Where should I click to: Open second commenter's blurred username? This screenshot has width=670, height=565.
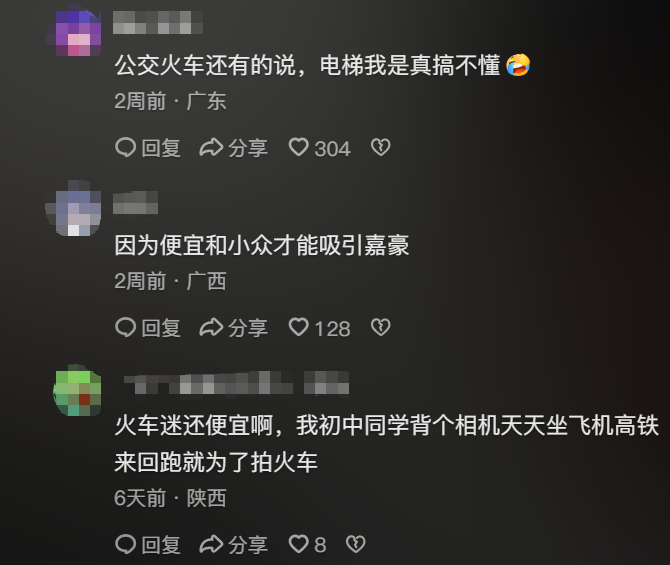(x=135, y=203)
